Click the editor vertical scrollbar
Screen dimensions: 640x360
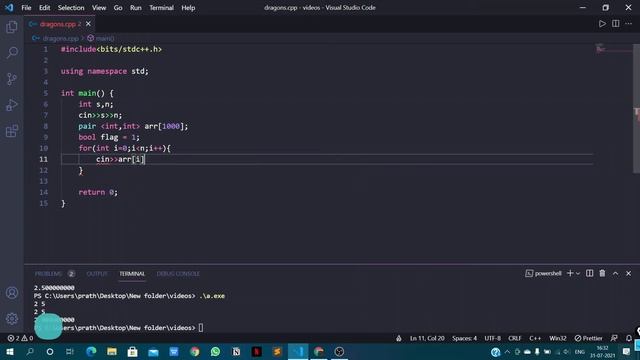point(636,109)
